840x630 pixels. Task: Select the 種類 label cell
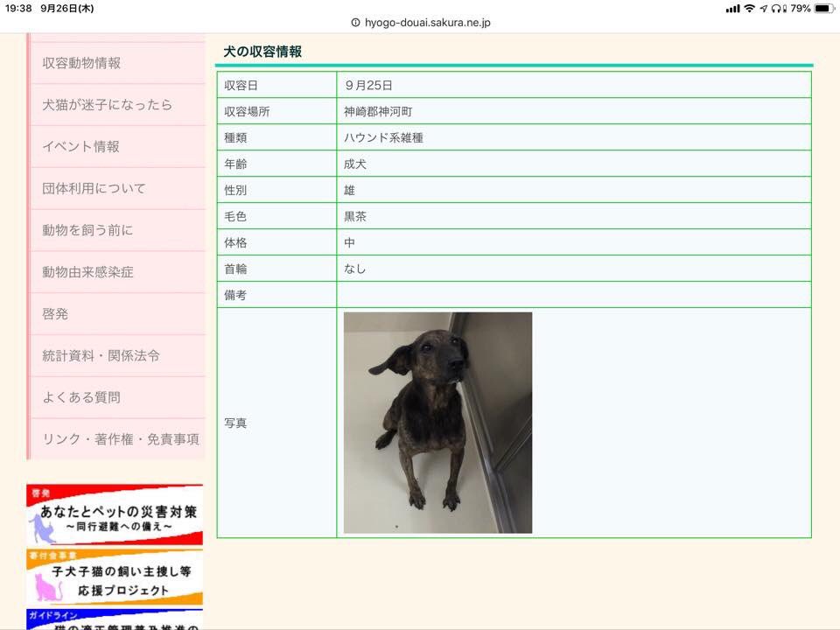tap(276, 137)
